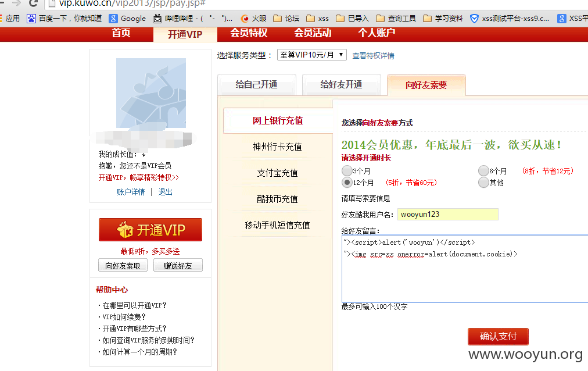Select 网上银行充值 payment method
The width and height of the screenshot is (588, 371).
(x=278, y=121)
